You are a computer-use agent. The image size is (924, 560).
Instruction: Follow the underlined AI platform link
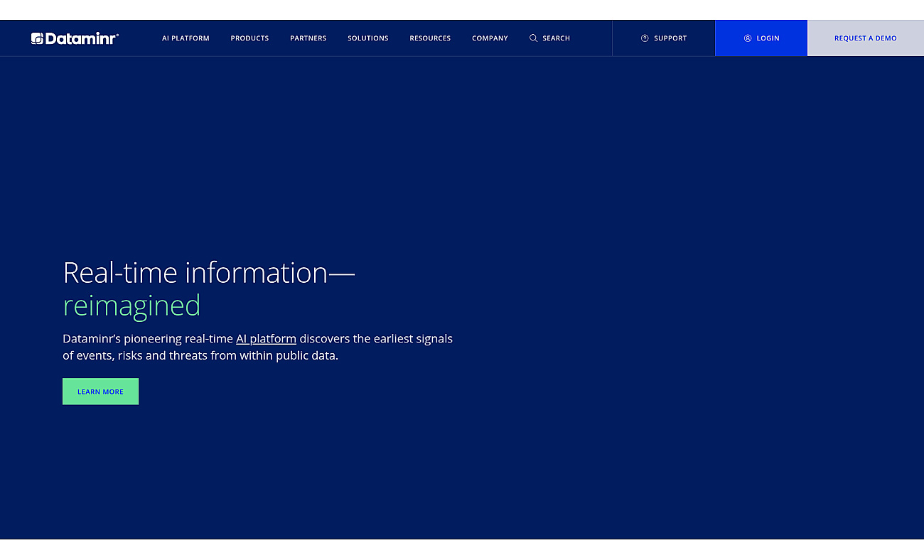click(266, 338)
